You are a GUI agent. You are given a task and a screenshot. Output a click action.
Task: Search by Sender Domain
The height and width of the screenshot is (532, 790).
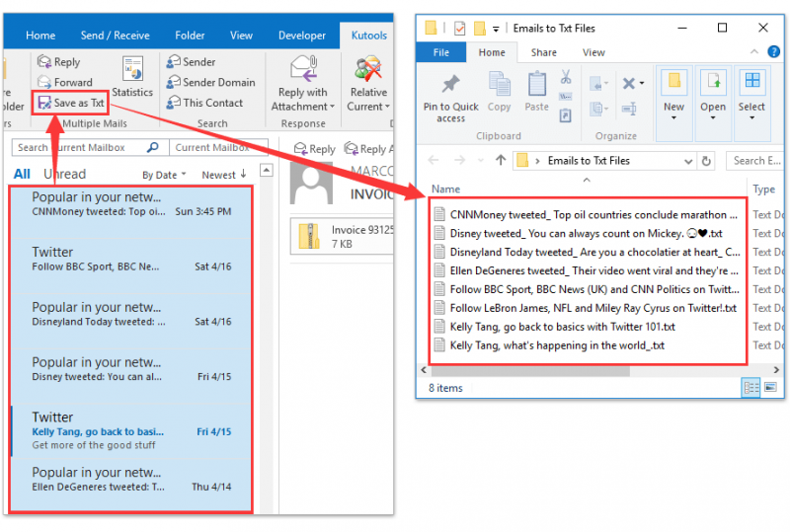pos(210,82)
